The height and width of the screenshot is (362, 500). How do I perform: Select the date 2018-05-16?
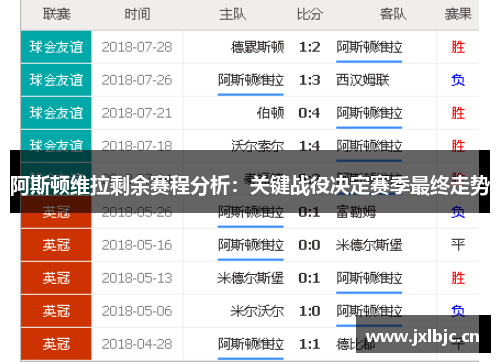(x=137, y=245)
